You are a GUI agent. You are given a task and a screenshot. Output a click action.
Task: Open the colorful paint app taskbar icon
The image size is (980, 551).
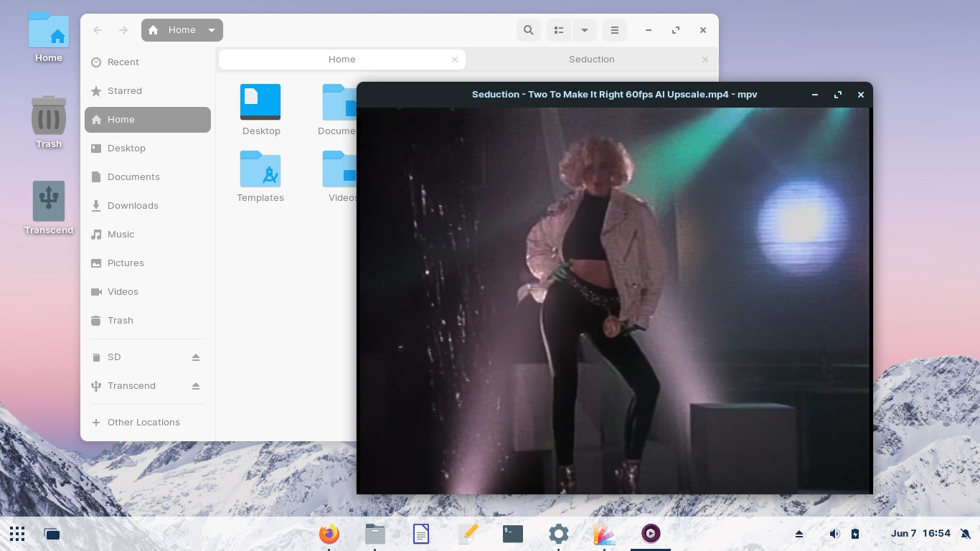click(605, 534)
